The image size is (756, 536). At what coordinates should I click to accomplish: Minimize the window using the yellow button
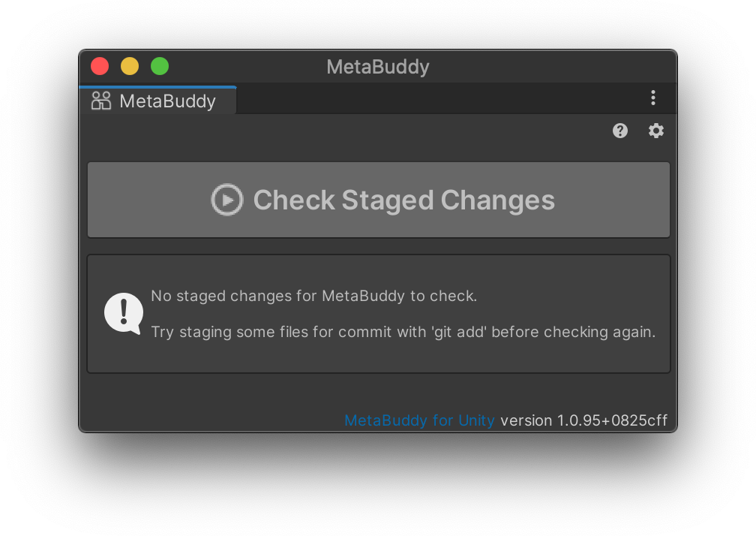[x=130, y=66]
